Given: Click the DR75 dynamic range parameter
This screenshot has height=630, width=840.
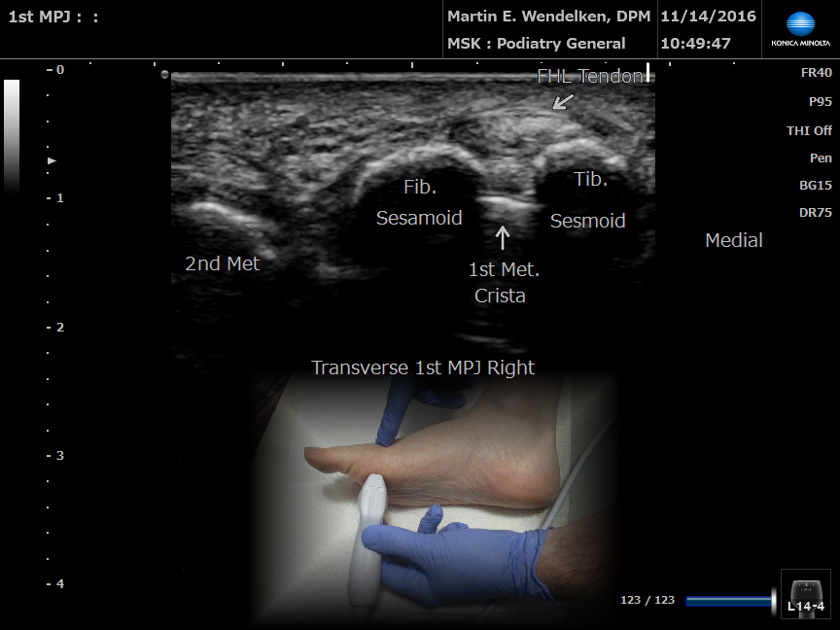Looking at the screenshot, I should point(814,213).
